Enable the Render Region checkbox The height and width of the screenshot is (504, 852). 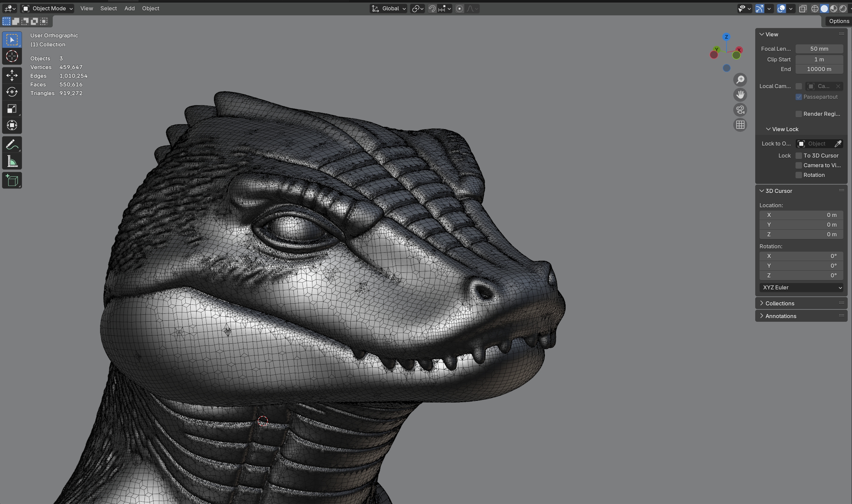[x=799, y=114]
